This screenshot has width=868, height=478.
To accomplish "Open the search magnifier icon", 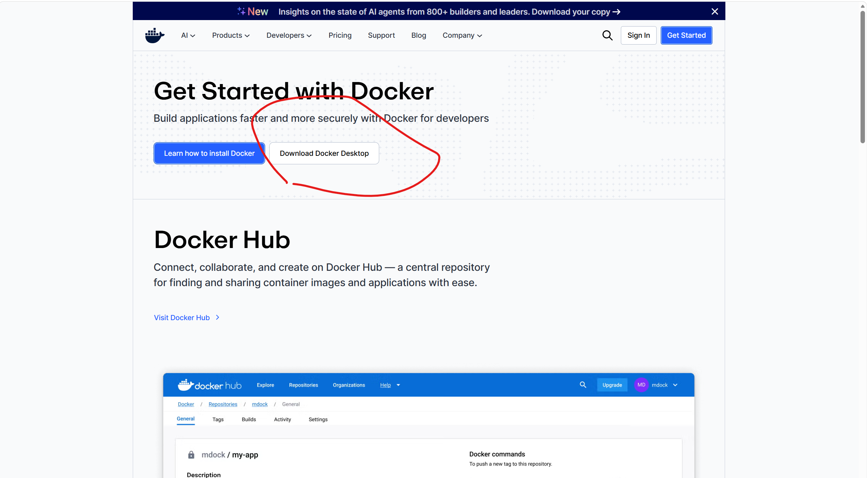I will 607,35.
